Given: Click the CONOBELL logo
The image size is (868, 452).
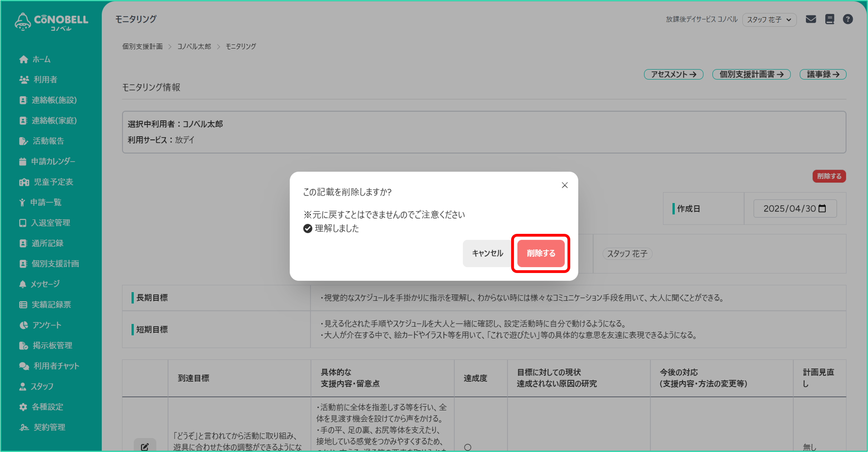Looking at the screenshot, I should (51, 22).
